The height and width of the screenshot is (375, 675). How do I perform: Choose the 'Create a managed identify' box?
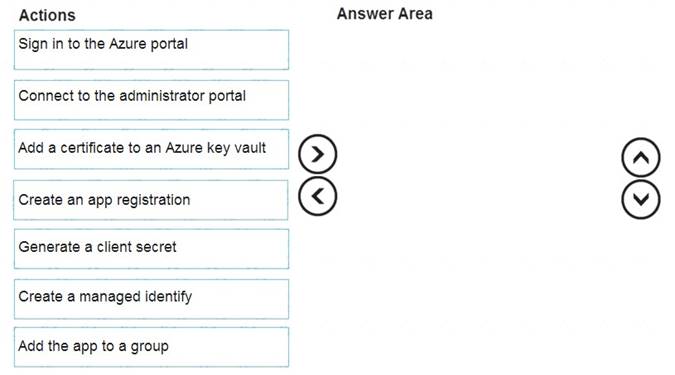click(151, 299)
